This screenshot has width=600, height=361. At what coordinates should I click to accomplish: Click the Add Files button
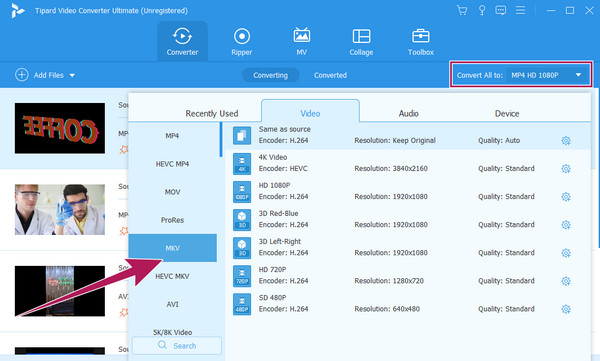pyautogui.click(x=45, y=75)
